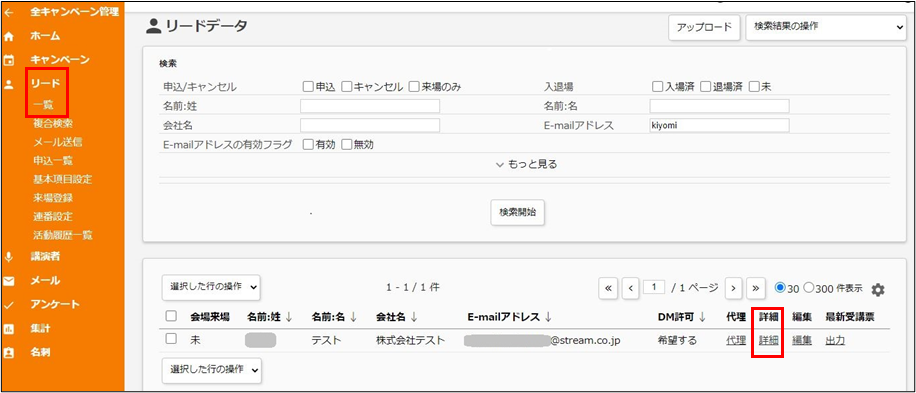Select 30 件表示 radio button
Screen dimensions: 916x393
coord(779,287)
